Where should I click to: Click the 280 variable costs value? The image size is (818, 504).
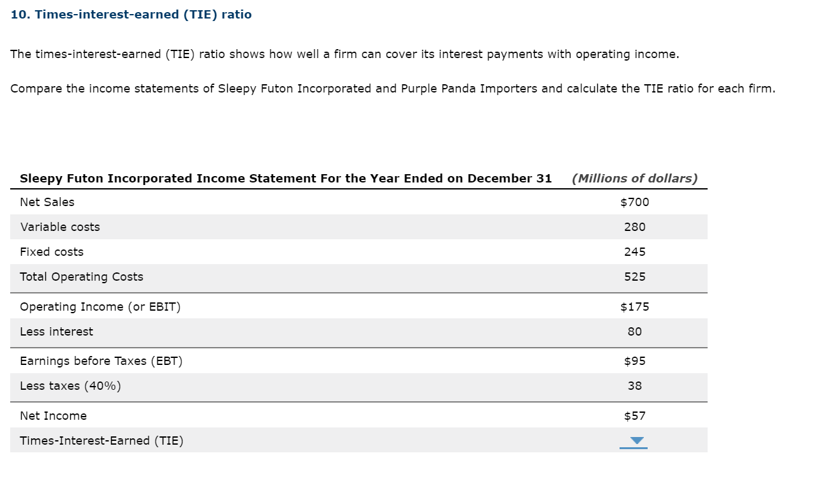pos(634,227)
